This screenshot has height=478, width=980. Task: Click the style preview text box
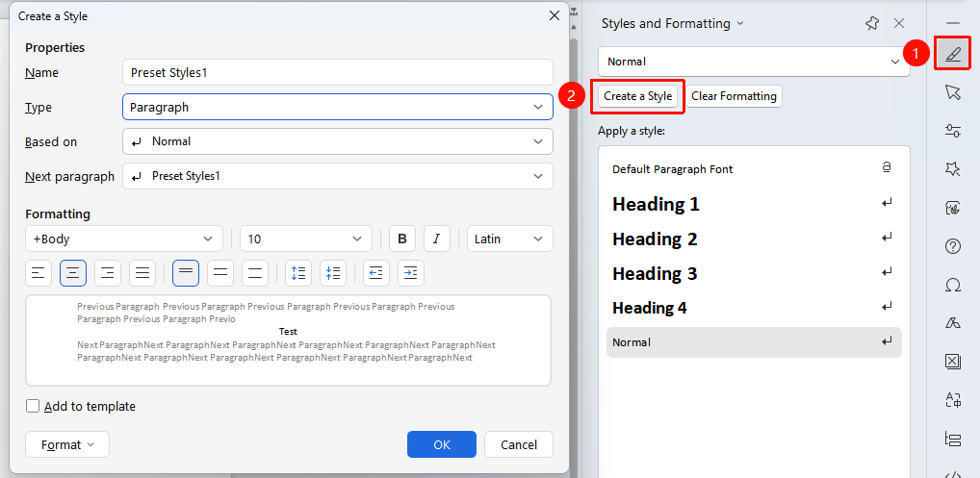(x=288, y=340)
